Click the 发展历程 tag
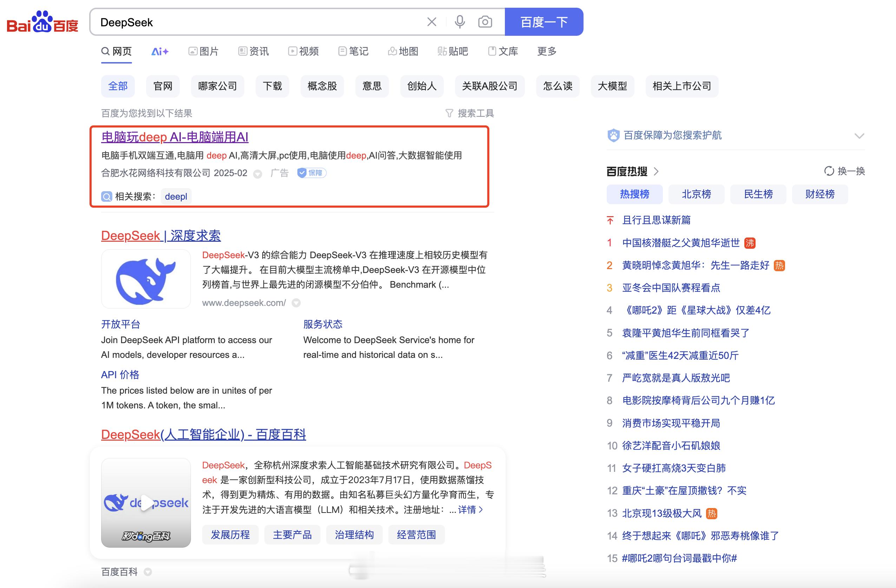896x588 pixels. 230,535
